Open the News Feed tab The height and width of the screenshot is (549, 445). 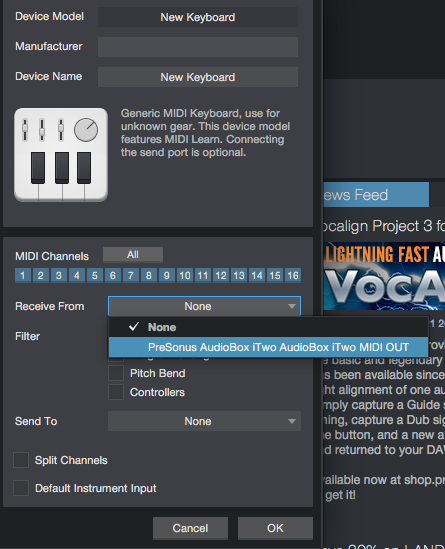[376, 195]
